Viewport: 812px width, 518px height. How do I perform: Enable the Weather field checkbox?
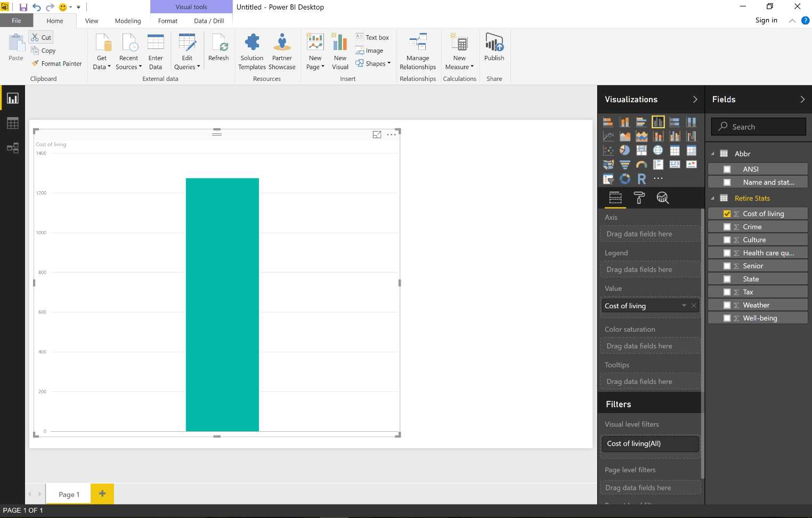(727, 305)
